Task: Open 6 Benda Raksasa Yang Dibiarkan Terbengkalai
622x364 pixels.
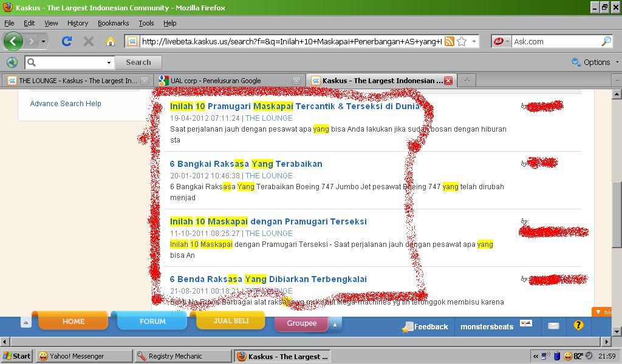Action: [x=268, y=279]
